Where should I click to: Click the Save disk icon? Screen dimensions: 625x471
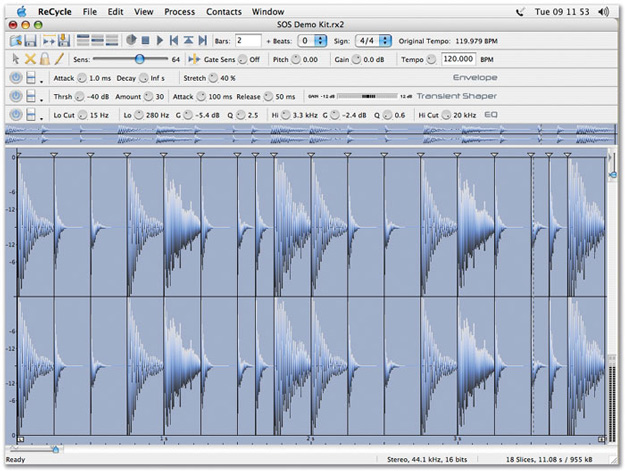[31, 41]
